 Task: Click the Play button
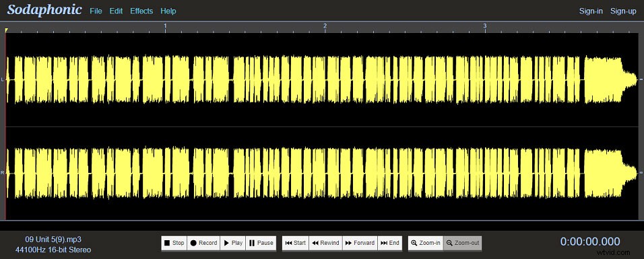pyautogui.click(x=233, y=243)
